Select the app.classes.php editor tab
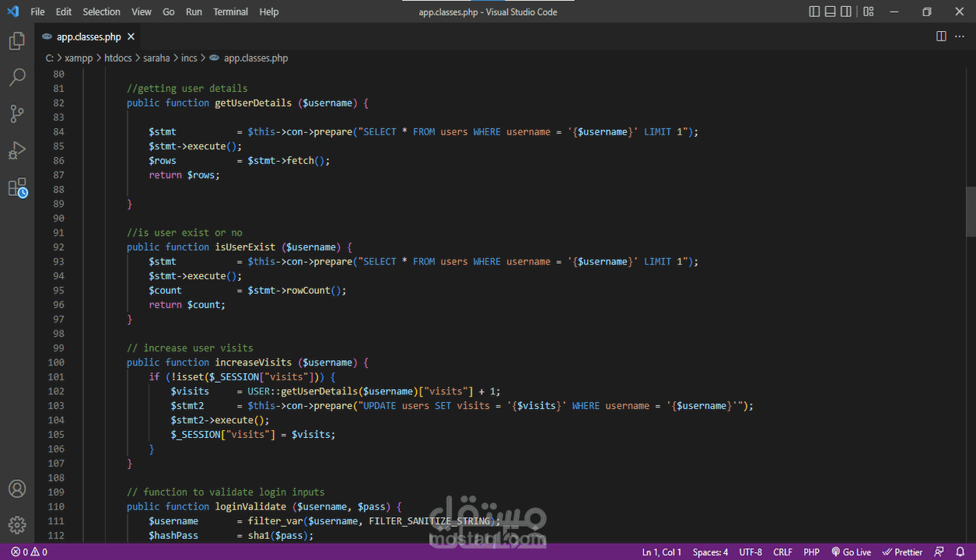Image resolution: width=976 pixels, height=560 pixels. pyautogui.click(x=89, y=37)
